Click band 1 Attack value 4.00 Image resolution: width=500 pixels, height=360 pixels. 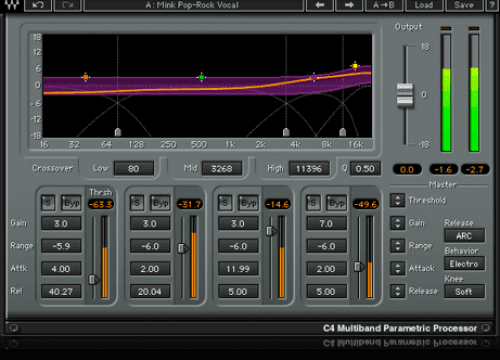click(x=61, y=269)
